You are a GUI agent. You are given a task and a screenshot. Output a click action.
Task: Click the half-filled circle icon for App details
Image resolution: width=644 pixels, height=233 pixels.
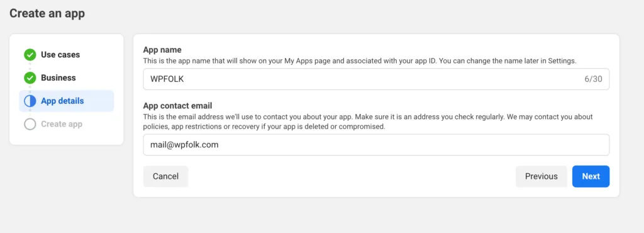(x=30, y=101)
